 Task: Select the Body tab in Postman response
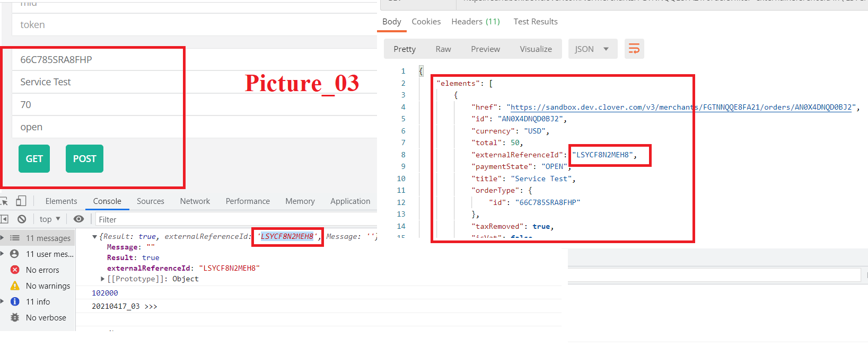(x=392, y=21)
